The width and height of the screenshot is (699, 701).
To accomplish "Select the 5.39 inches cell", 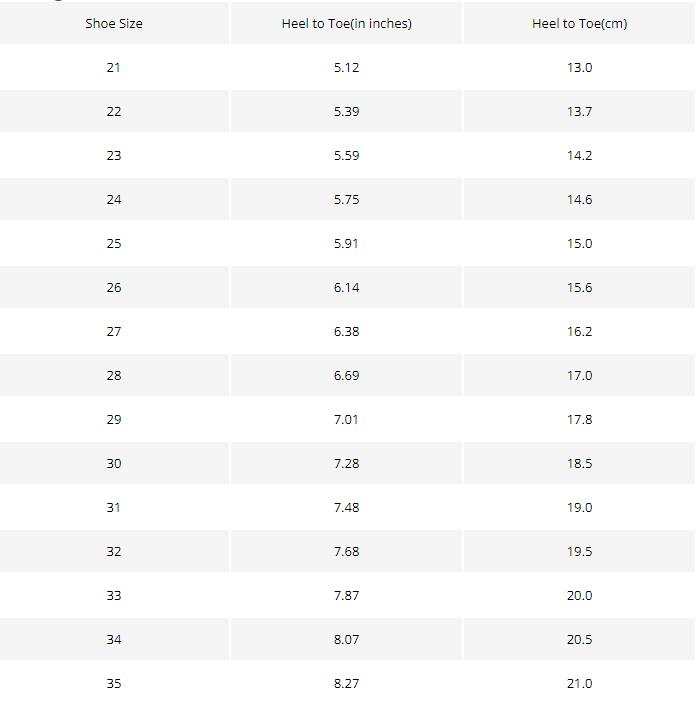I will click(346, 111).
